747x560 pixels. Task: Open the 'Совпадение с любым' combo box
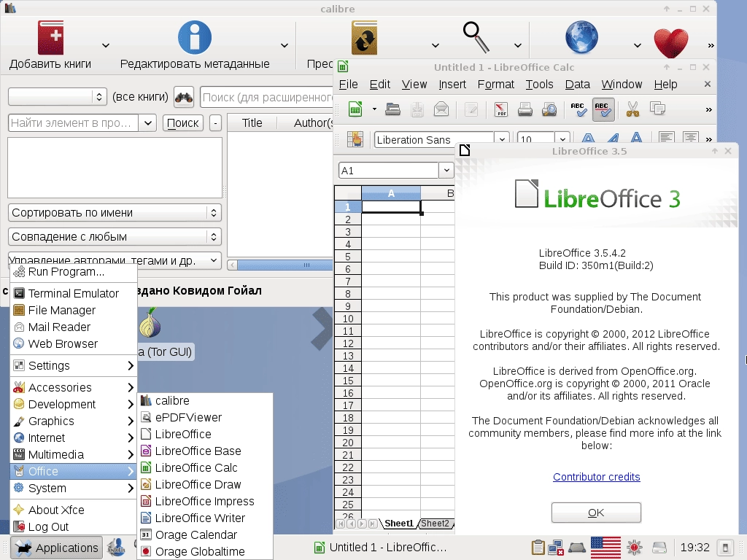[115, 237]
